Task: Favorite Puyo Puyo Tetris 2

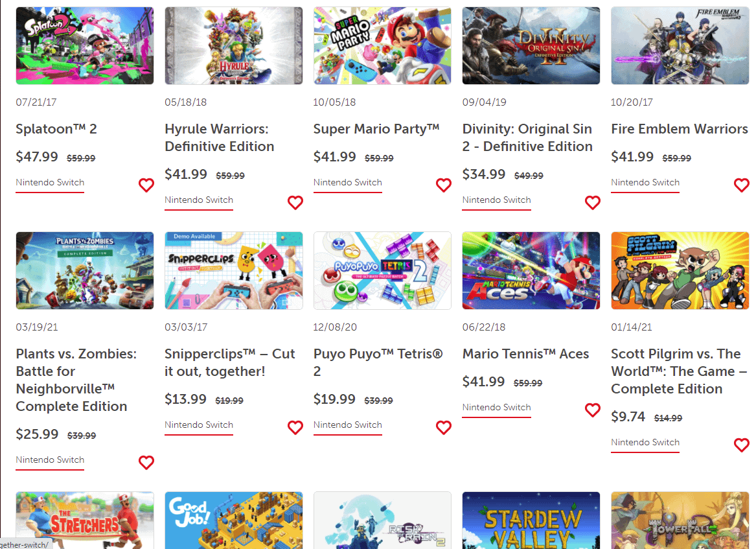Action: click(444, 428)
